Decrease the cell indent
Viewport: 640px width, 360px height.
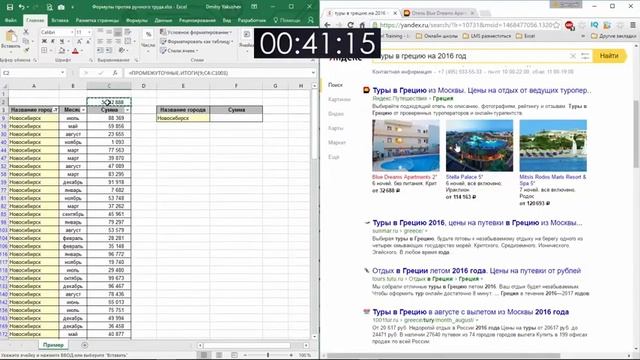click(x=100, y=50)
